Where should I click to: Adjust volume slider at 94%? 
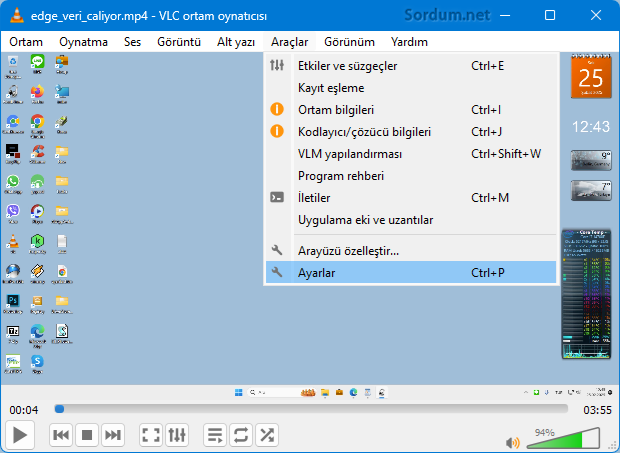point(563,438)
